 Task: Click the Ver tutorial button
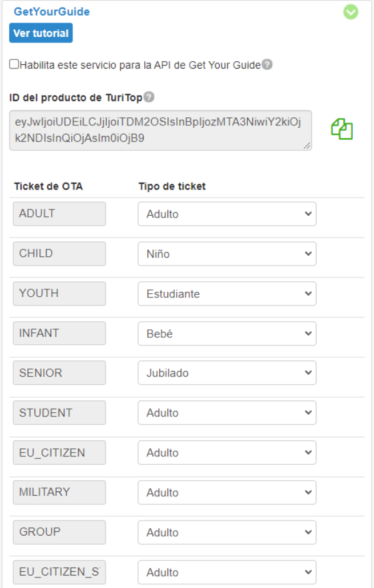(x=41, y=33)
